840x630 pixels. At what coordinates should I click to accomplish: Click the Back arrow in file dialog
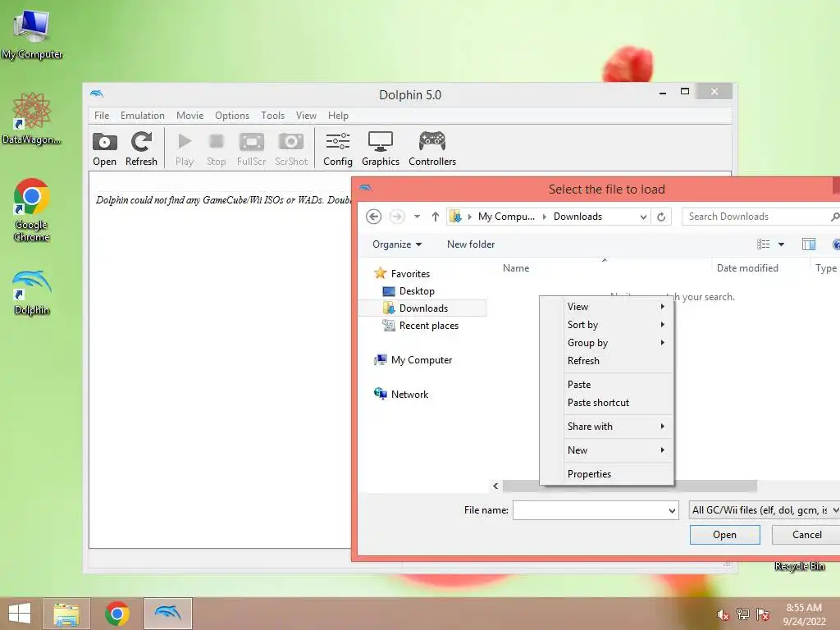click(374, 217)
